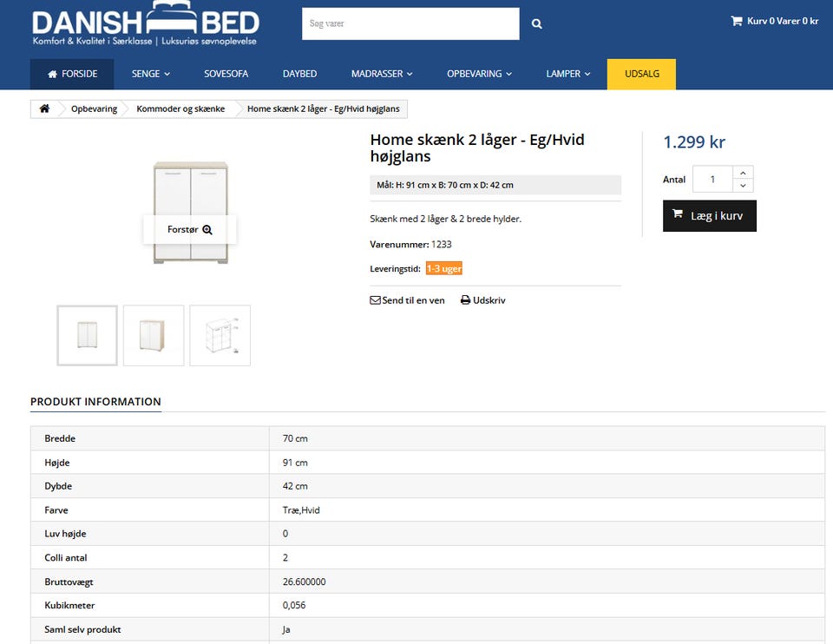The height and width of the screenshot is (644, 833).
Task: Click the house icon in FORSIDE tab
Action: (x=53, y=74)
